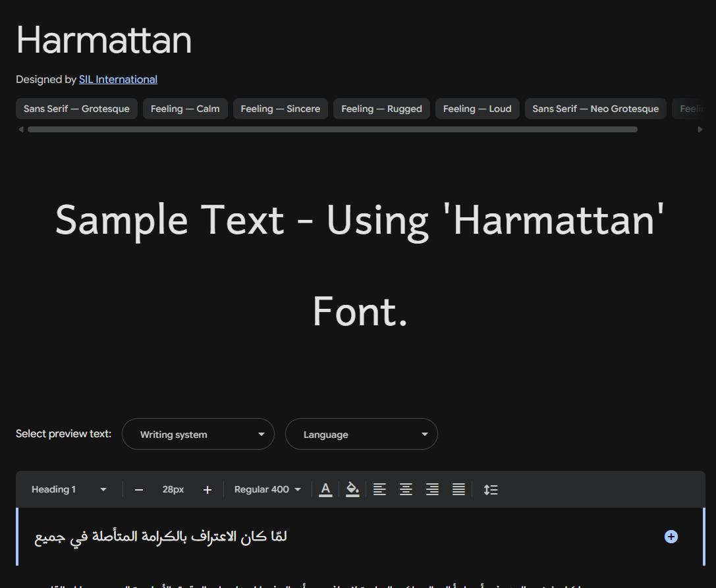Align text center
716x588 pixels.
[406, 489]
